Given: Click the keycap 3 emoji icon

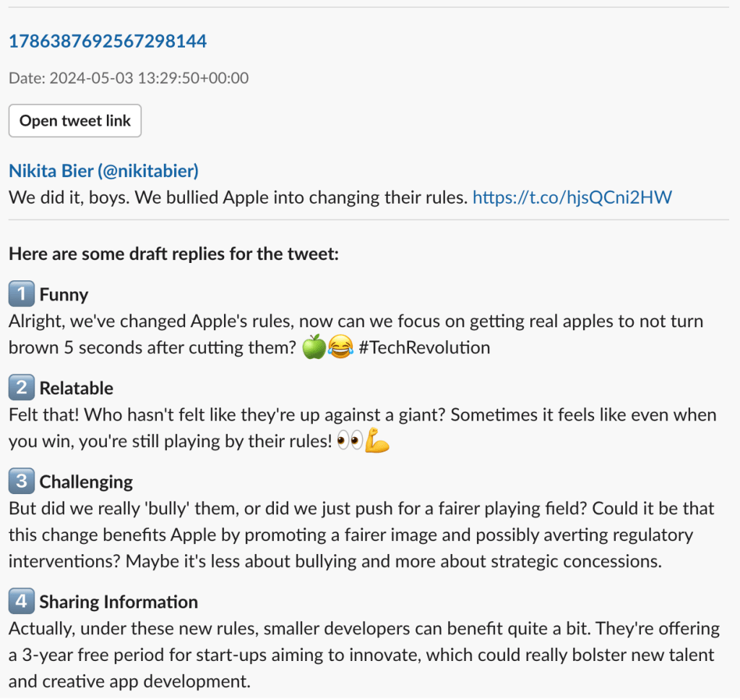Looking at the screenshot, I should tap(21, 481).
